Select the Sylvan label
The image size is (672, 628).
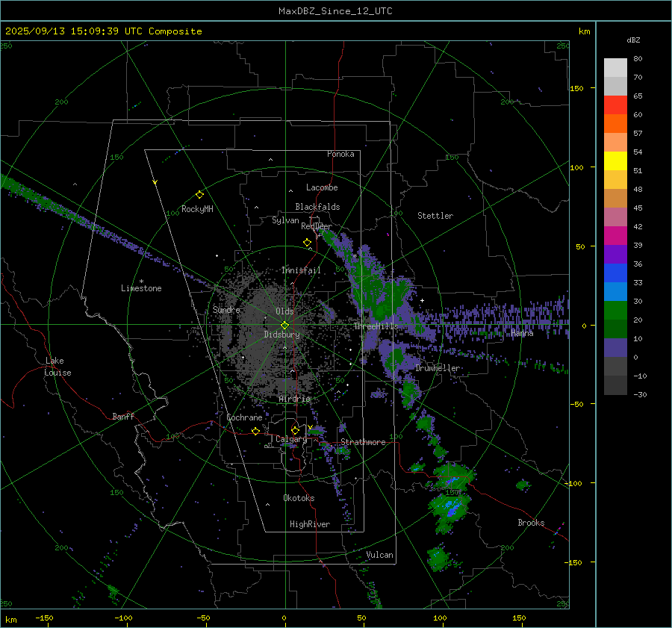click(x=285, y=220)
